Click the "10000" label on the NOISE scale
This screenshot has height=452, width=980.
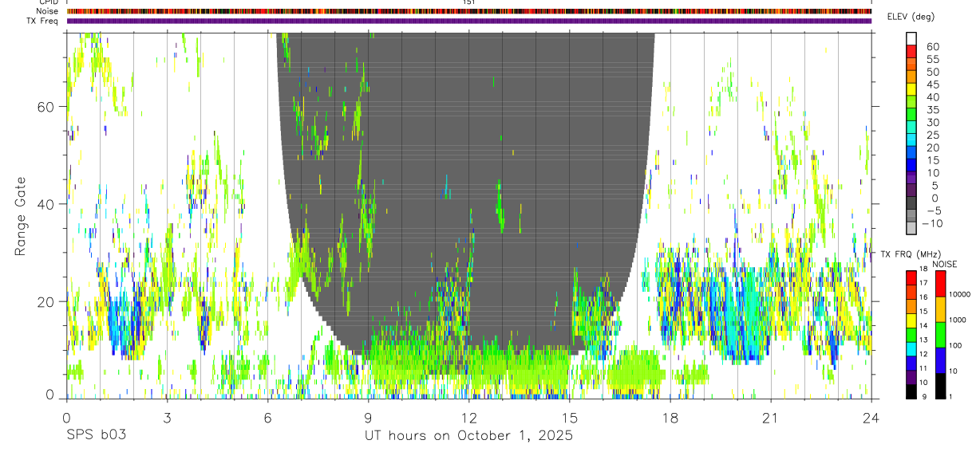(x=960, y=295)
